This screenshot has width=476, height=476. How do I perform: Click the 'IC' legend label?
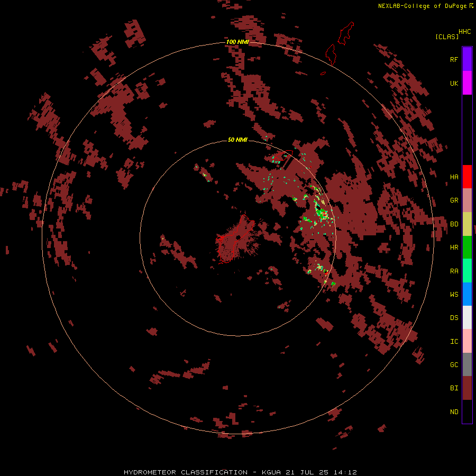454,342
